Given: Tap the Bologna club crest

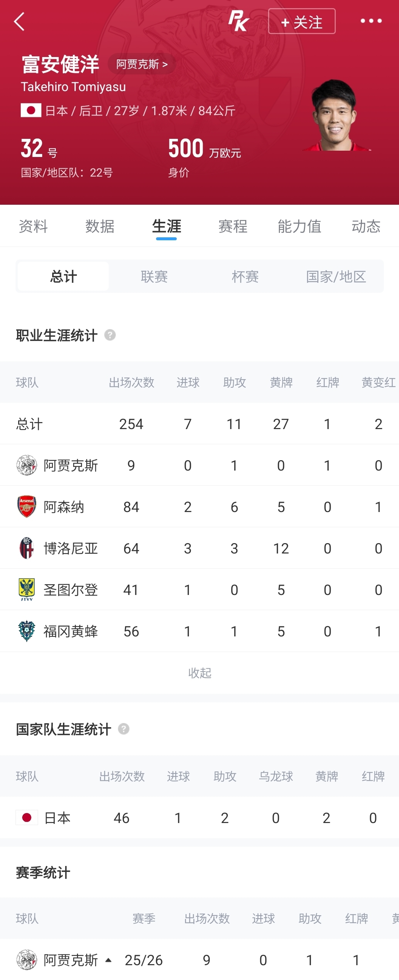Looking at the screenshot, I should [x=27, y=548].
